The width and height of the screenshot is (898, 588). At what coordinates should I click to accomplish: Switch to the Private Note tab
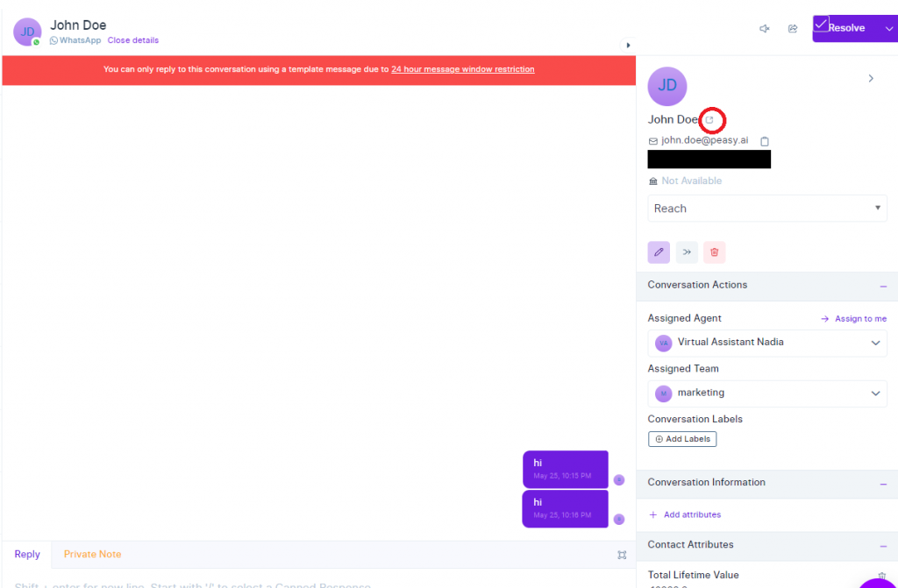click(92, 554)
